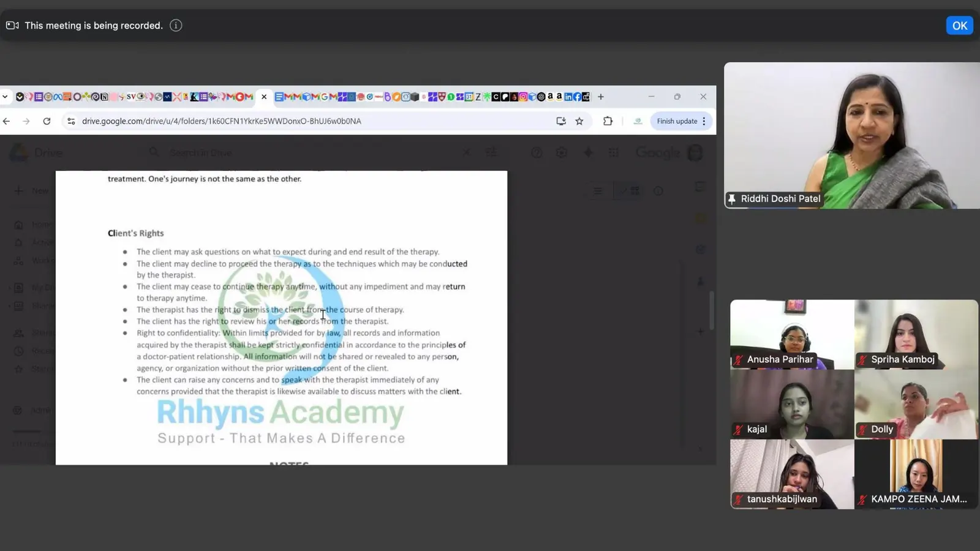Go forward in Chrome
Image resolution: width=980 pixels, height=551 pixels.
point(26,121)
